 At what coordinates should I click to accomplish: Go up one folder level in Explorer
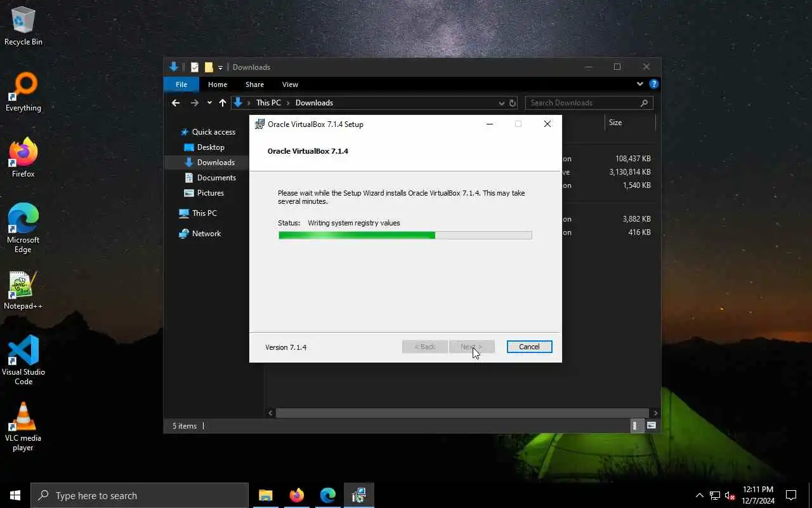coord(223,103)
